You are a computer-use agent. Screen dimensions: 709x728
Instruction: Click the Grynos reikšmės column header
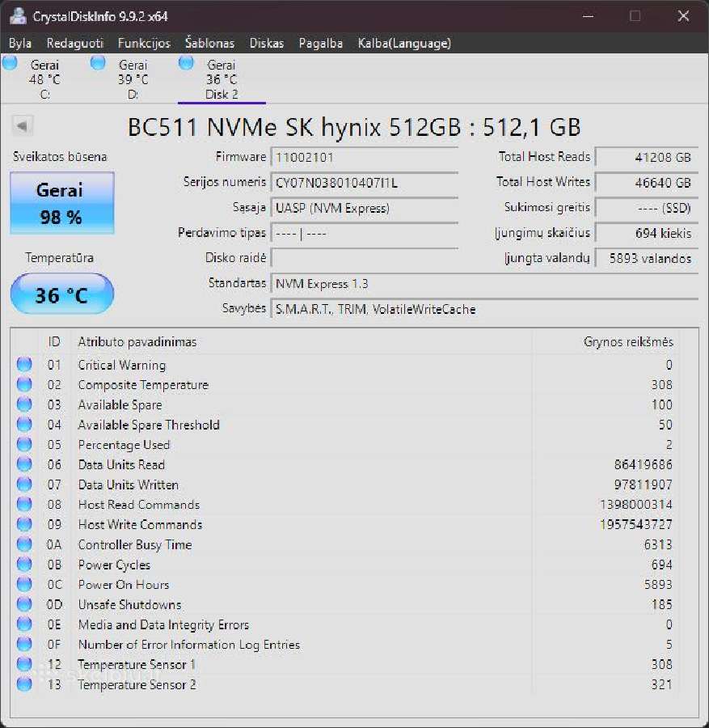coord(628,341)
